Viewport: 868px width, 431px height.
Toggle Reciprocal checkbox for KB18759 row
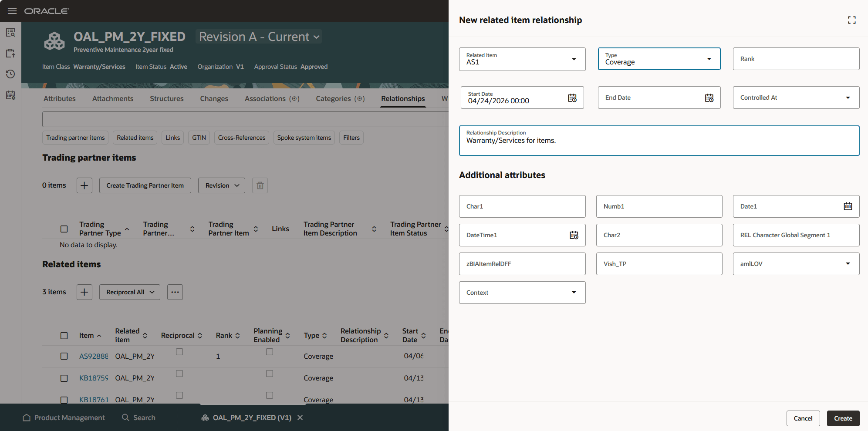click(179, 374)
